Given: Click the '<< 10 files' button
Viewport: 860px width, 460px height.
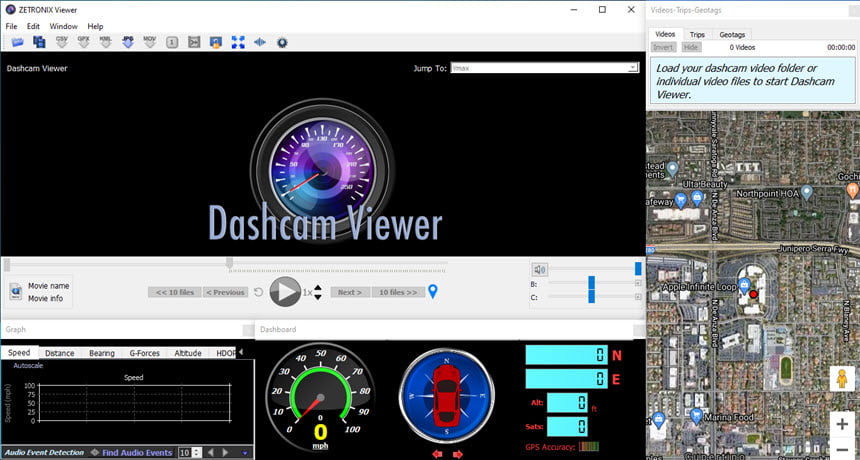Looking at the screenshot, I should pyautogui.click(x=175, y=292).
